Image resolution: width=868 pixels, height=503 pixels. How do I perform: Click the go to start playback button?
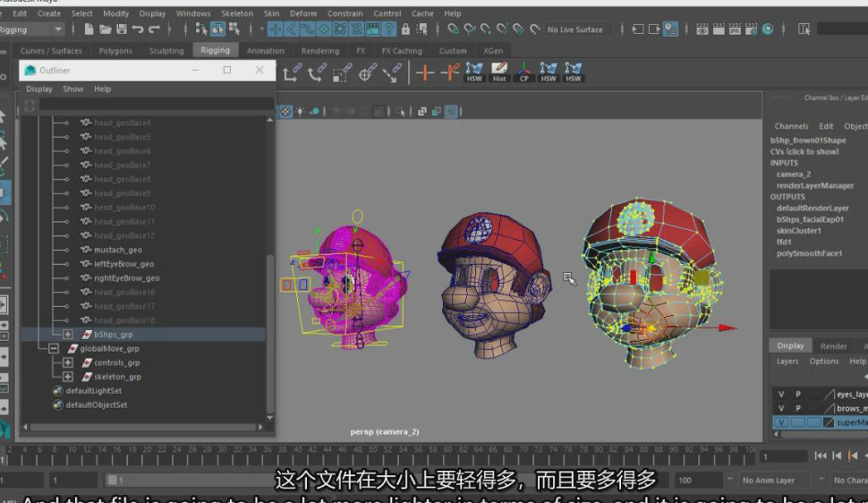pyautogui.click(x=821, y=456)
